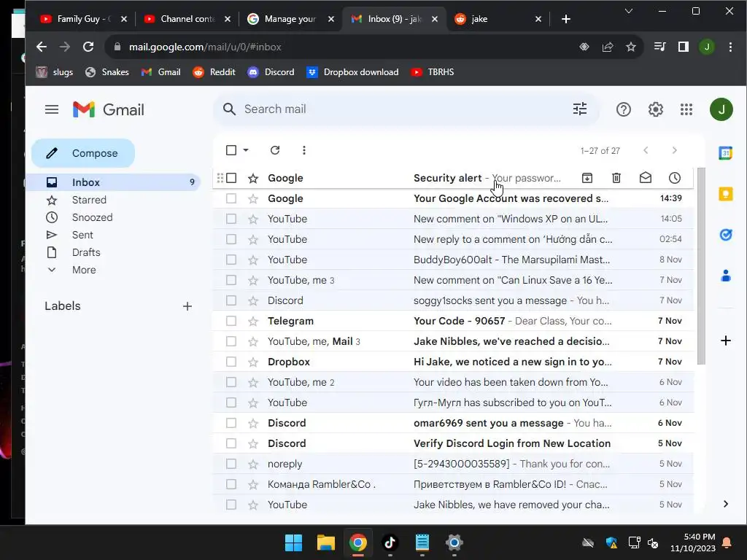Open Sent folder in sidebar
The image size is (747, 560).
[x=82, y=236]
